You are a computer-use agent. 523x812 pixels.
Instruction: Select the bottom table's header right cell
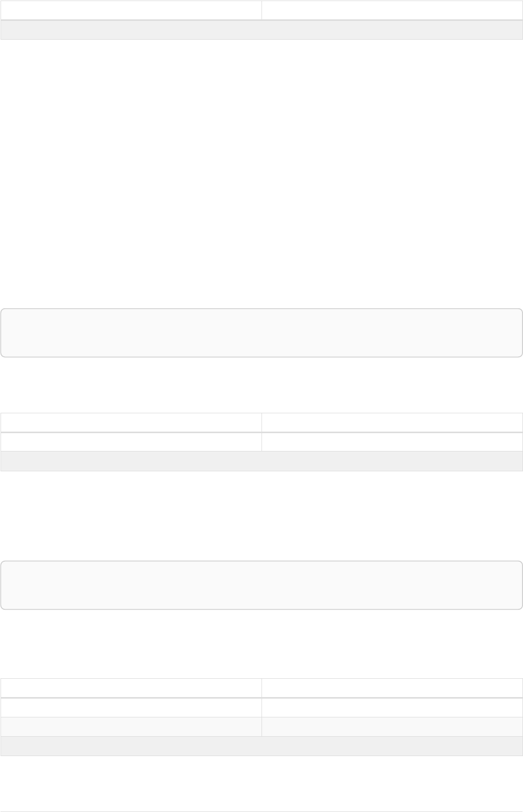click(392, 688)
